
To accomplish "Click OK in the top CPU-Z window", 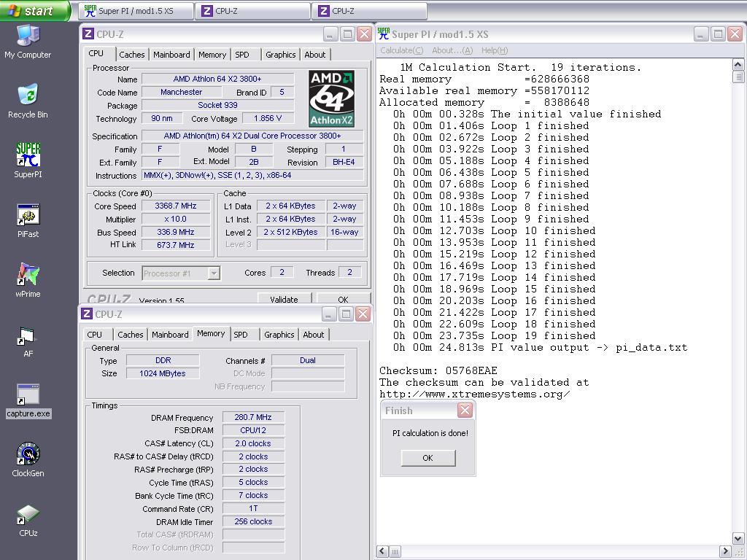I will tap(343, 298).
